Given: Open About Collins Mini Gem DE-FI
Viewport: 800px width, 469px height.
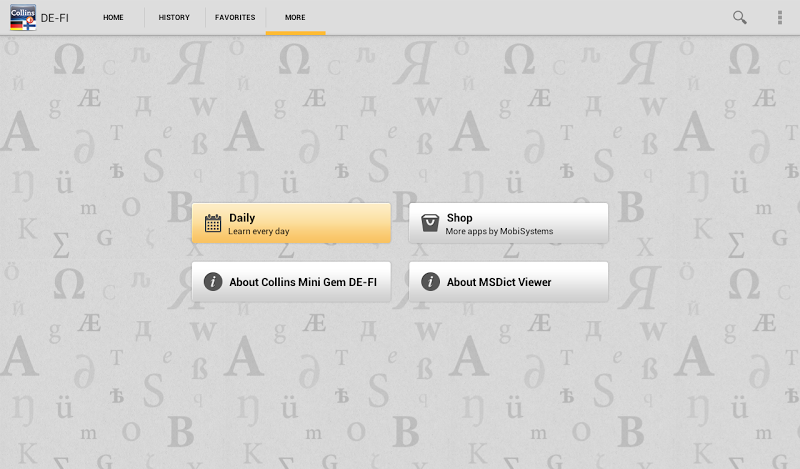Looking at the screenshot, I should click(x=291, y=282).
